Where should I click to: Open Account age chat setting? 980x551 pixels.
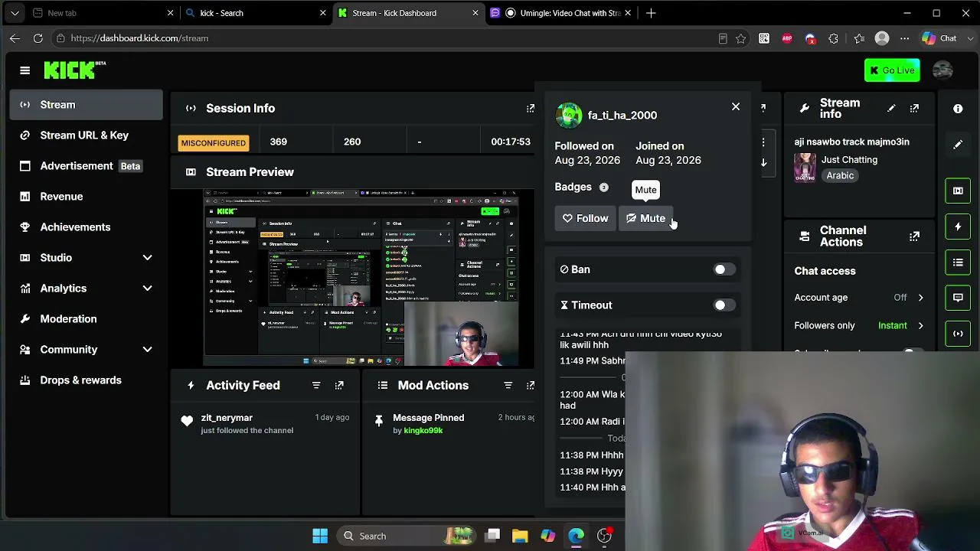(x=859, y=298)
